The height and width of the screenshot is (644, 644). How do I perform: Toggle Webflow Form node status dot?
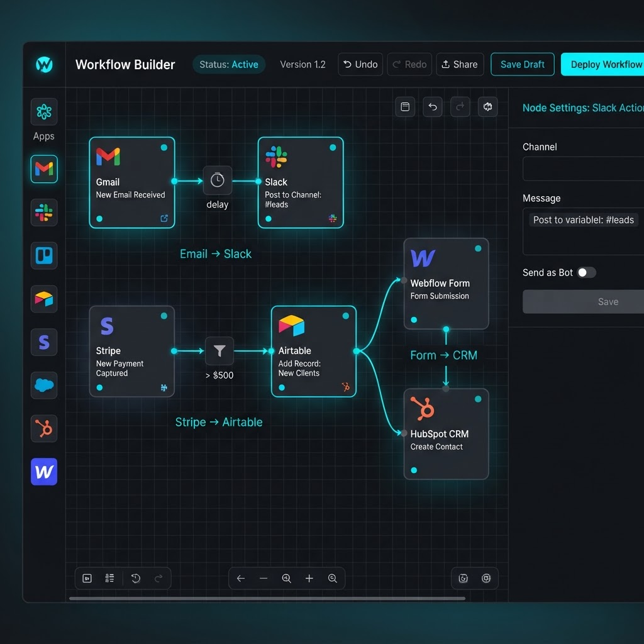point(478,248)
